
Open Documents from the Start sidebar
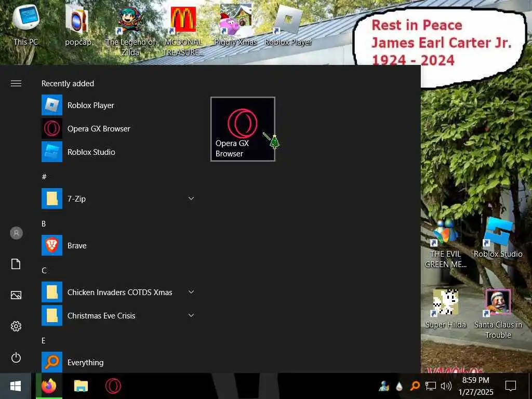point(16,264)
